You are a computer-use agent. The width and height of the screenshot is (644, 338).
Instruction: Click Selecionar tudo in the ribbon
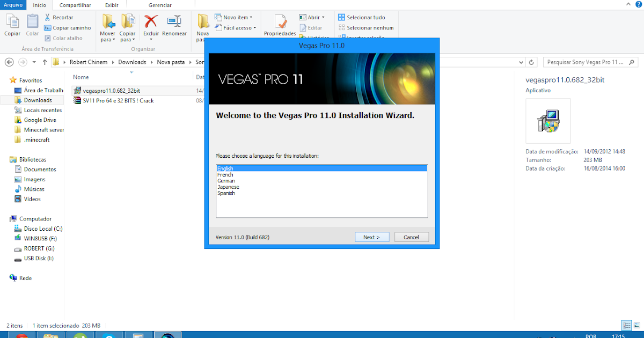(x=362, y=18)
